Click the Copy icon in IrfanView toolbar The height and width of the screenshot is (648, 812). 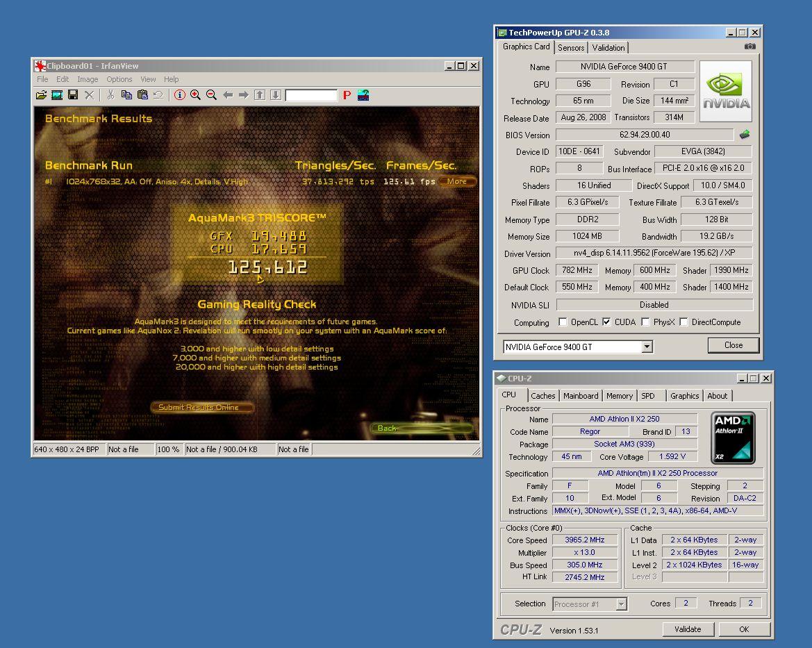(126, 94)
